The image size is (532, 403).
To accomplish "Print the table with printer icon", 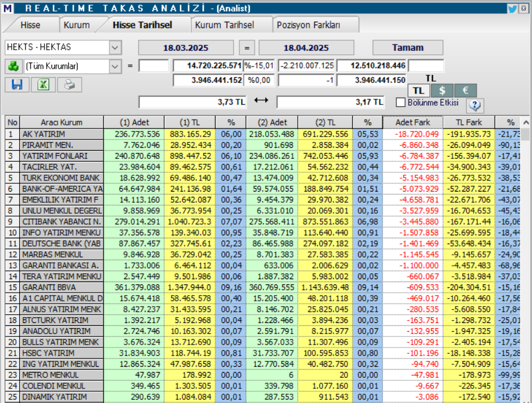I will tap(69, 85).
